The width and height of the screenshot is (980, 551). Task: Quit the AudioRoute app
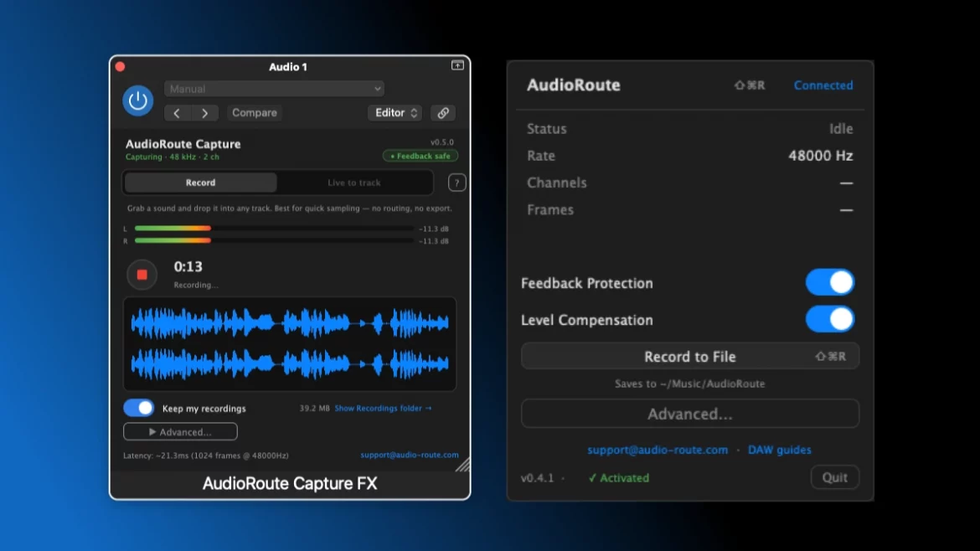[835, 477]
